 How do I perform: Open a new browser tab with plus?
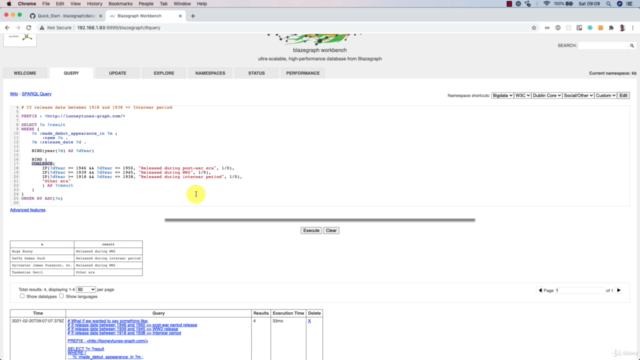(193, 16)
